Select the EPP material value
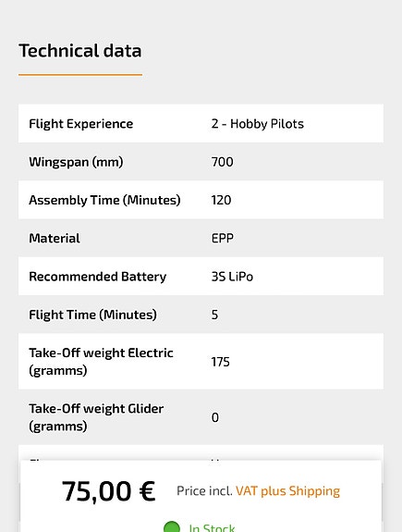The width and height of the screenshot is (402, 532). (x=223, y=238)
